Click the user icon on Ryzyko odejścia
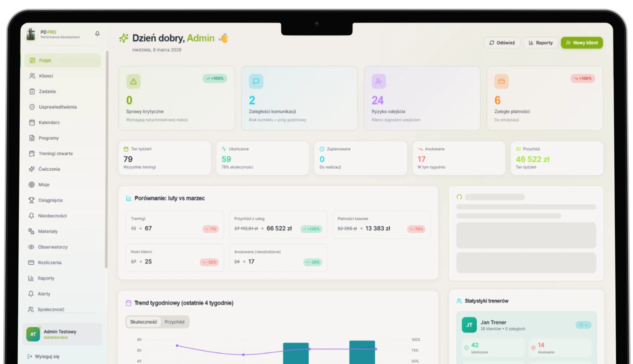633x364 pixels. (379, 81)
